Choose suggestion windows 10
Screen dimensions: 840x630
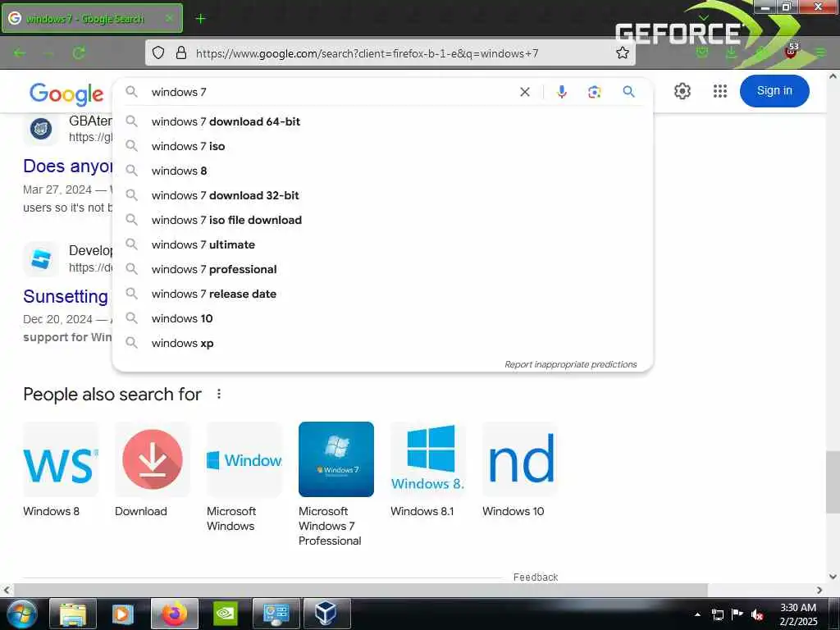[382, 319]
